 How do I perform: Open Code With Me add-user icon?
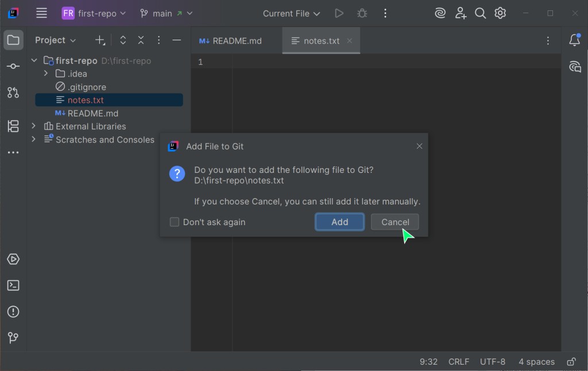(x=461, y=14)
